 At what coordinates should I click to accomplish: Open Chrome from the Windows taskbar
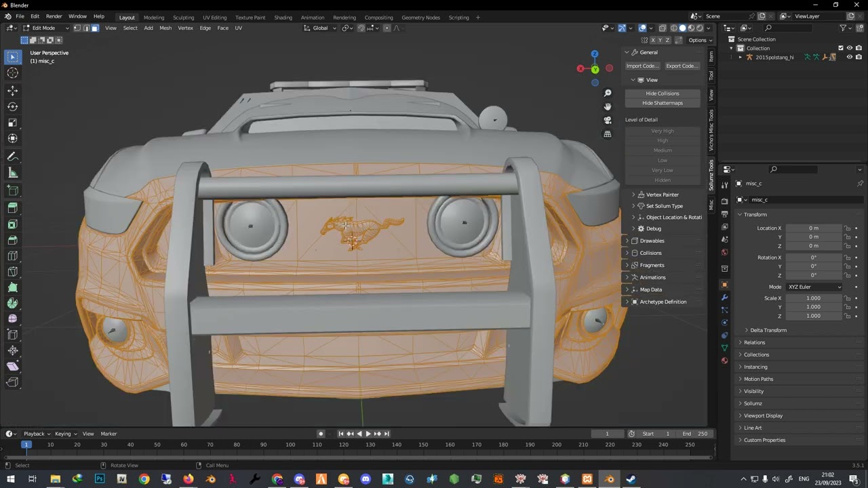[x=144, y=479]
